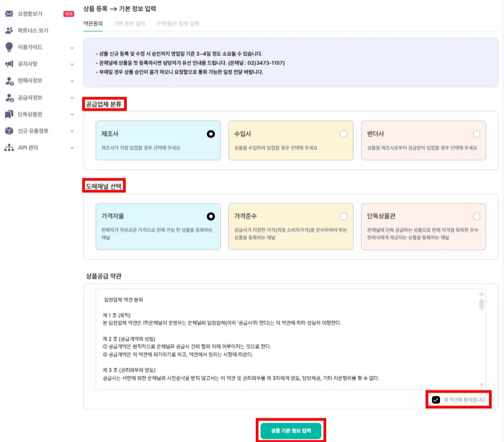504x442 pixels.
Task: Expand the 판매사정보 menu chevron
Action: (72, 81)
